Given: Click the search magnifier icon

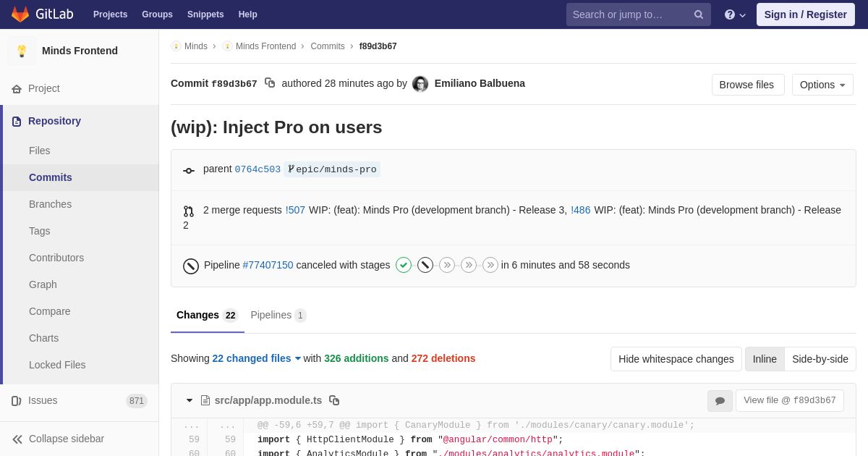Looking at the screenshot, I should [699, 14].
